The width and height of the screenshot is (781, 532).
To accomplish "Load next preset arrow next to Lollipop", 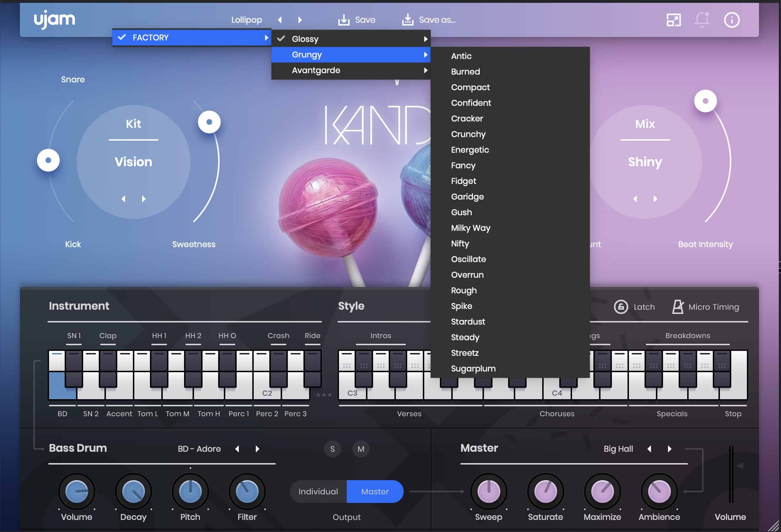I will click(300, 20).
